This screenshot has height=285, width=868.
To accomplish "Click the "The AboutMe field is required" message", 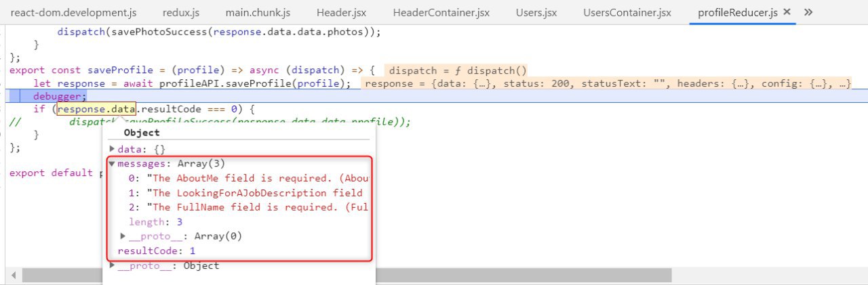I will tap(251, 178).
